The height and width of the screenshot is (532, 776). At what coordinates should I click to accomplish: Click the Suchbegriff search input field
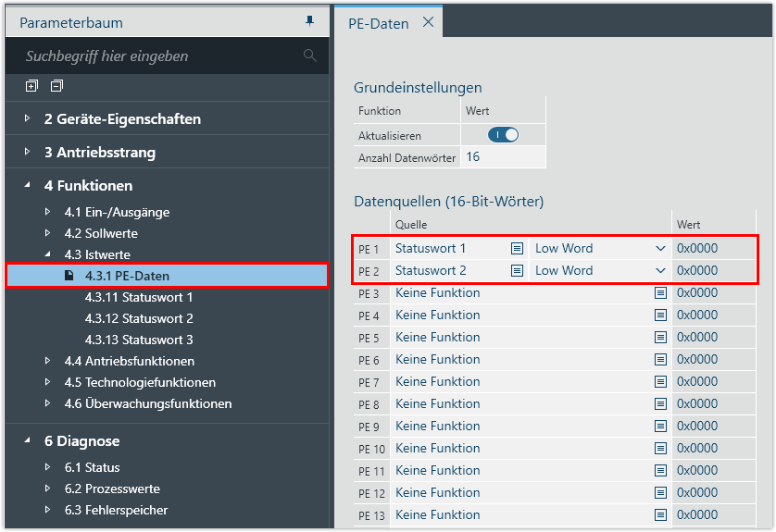(x=157, y=56)
